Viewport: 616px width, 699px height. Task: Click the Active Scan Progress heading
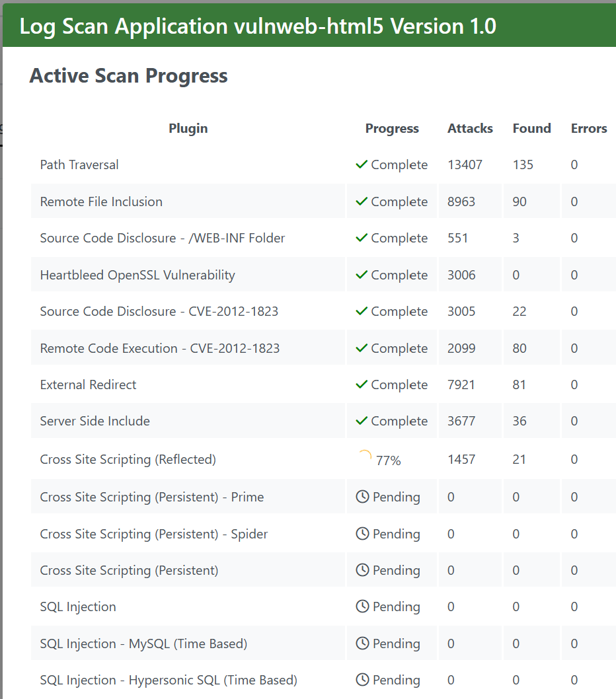coord(129,76)
